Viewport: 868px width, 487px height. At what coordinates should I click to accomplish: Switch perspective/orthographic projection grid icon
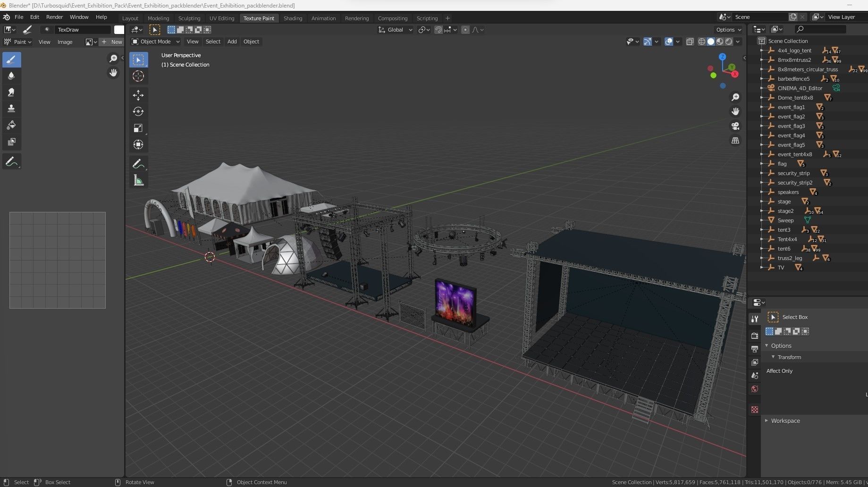(x=735, y=141)
